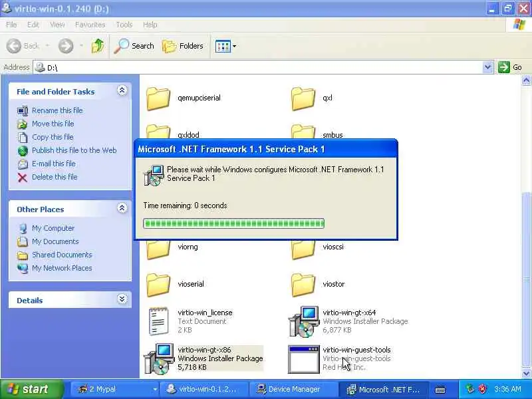The width and height of the screenshot is (532, 399).
Task: Click the Go button
Action: pos(510,67)
